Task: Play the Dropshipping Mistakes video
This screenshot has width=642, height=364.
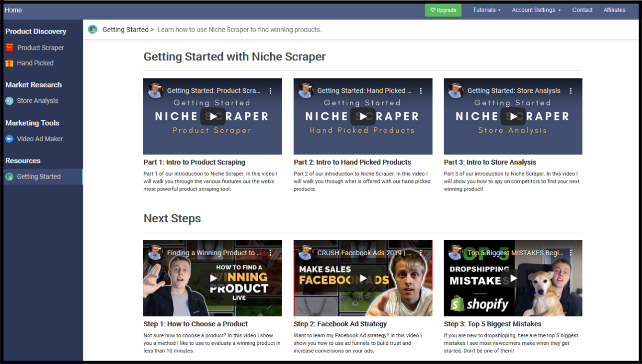Action: tap(513, 278)
